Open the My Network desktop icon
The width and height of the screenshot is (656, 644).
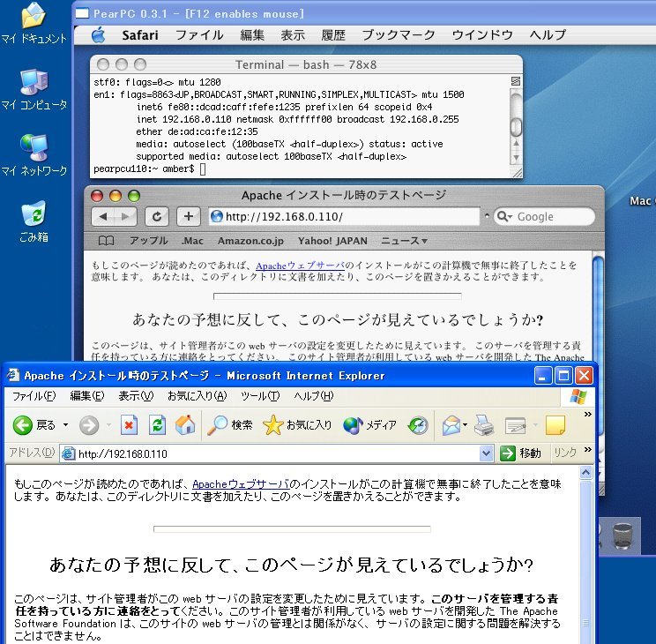(34, 155)
